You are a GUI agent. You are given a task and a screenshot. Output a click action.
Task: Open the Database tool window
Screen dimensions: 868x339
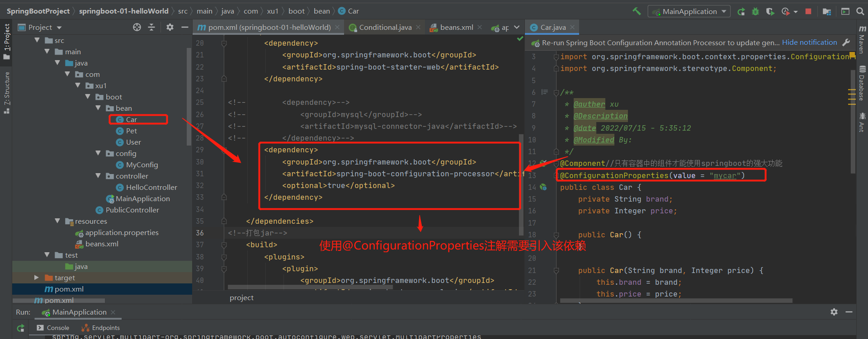coord(862,83)
